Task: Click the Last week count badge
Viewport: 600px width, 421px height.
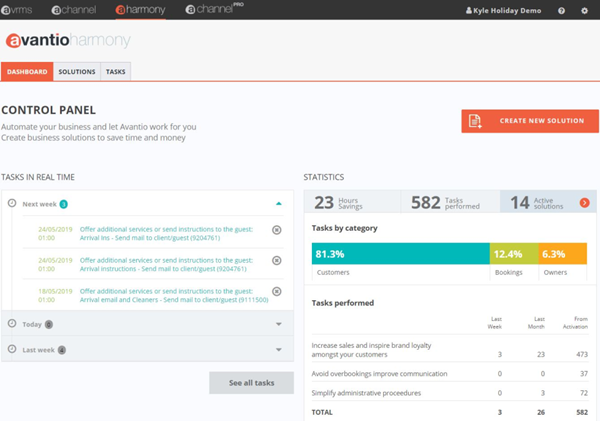Action: [x=62, y=350]
